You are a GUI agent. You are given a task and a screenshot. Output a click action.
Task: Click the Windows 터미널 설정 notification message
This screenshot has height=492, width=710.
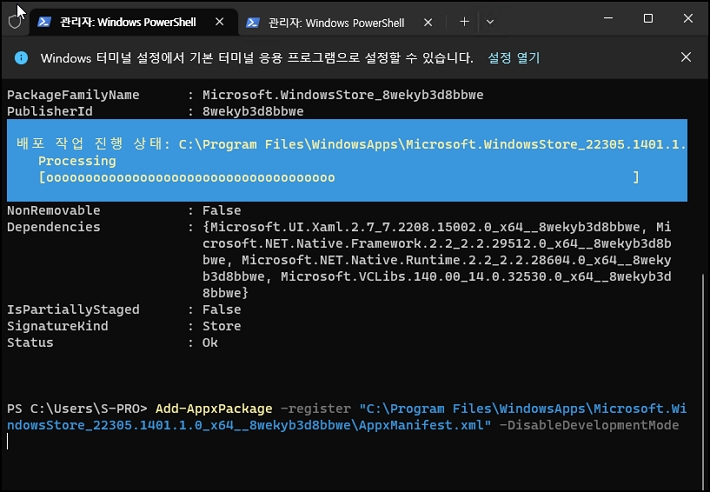(x=257, y=58)
